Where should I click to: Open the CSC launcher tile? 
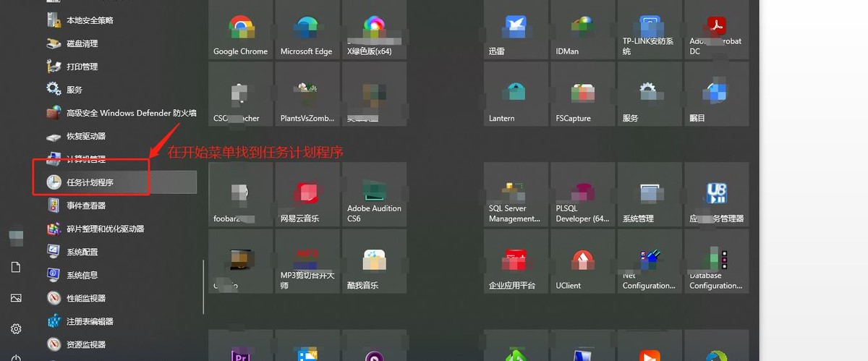pyautogui.click(x=241, y=94)
